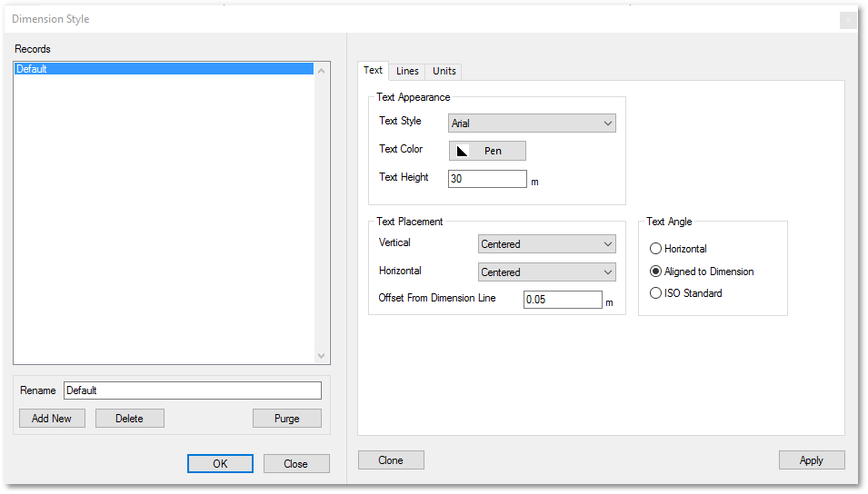Open the Vertical placement dropdown

coord(547,244)
